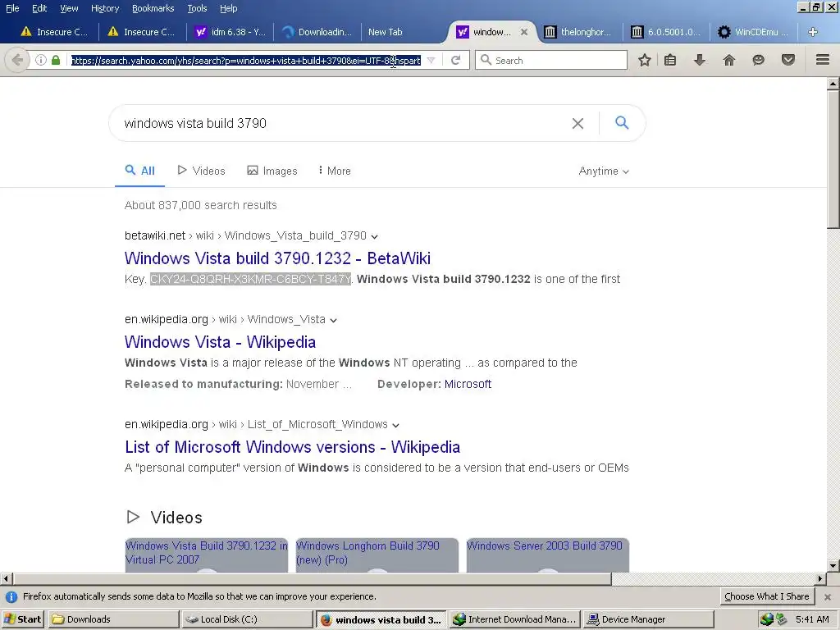Dismiss the Firefox data notification bar
This screenshot has height=630, width=840.
pyautogui.click(x=828, y=597)
